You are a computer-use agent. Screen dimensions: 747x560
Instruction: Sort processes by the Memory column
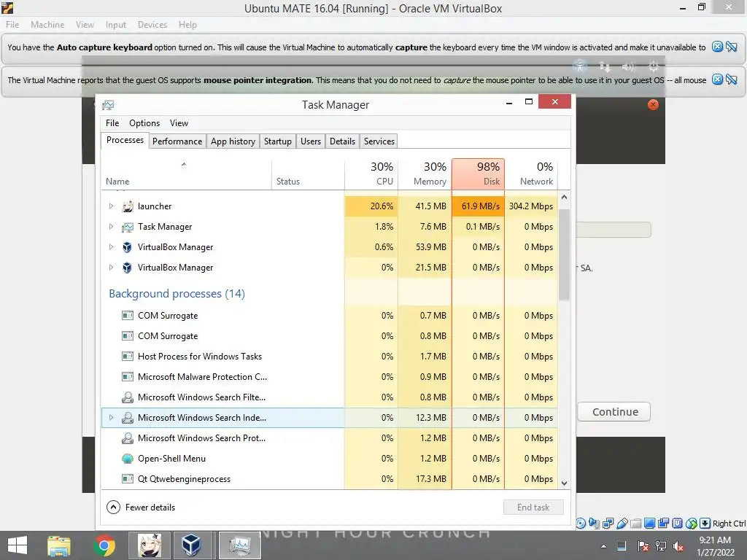[425, 174]
